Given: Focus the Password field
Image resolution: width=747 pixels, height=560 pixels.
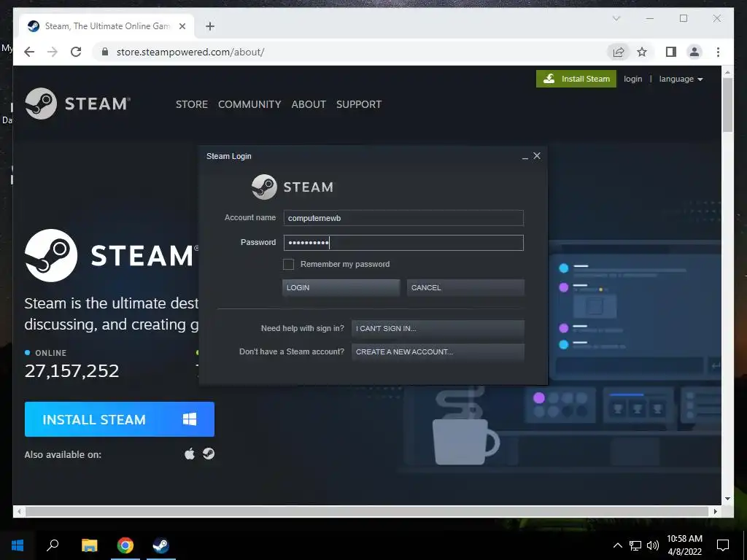Looking at the screenshot, I should [x=403, y=243].
